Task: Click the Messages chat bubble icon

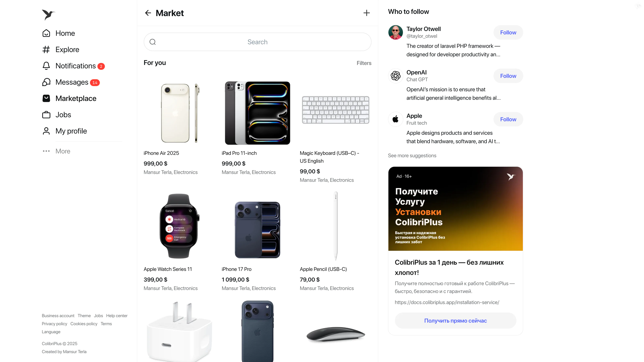Action: (46, 82)
